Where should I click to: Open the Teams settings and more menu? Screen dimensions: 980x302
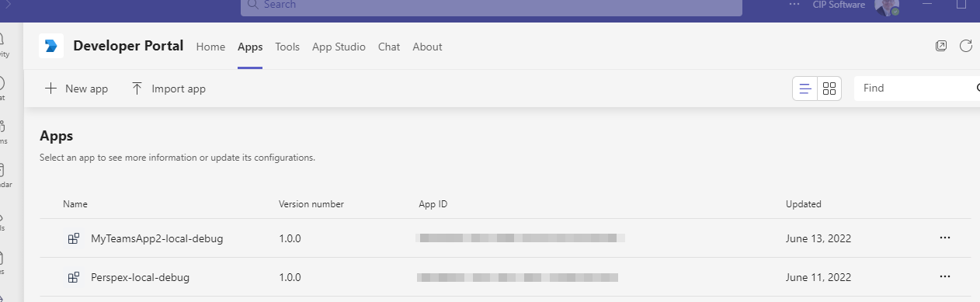[794, 5]
